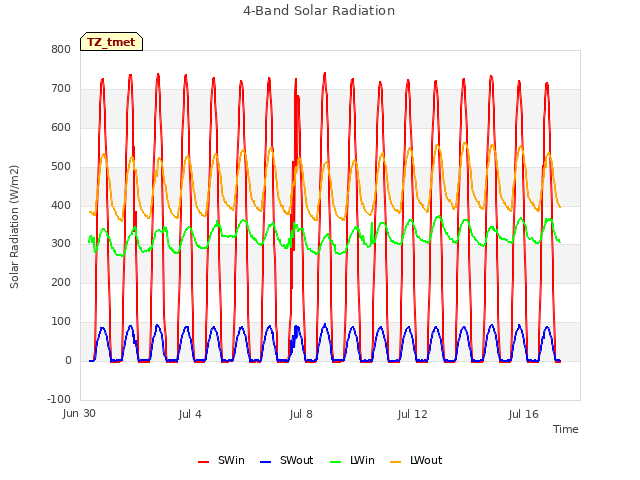Image resolution: width=640 pixels, height=480 pixels.
Task: Toggle the LWout legend entry
Action: (x=416, y=460)
